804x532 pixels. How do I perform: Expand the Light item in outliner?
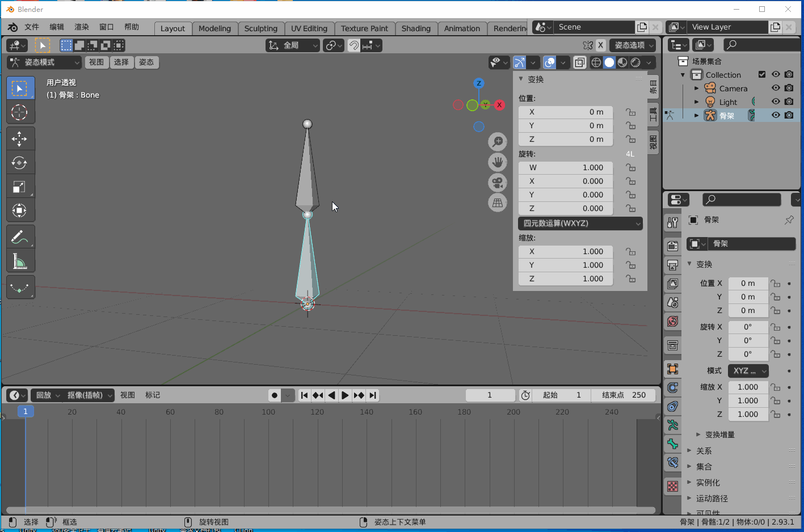click(696, 102)
